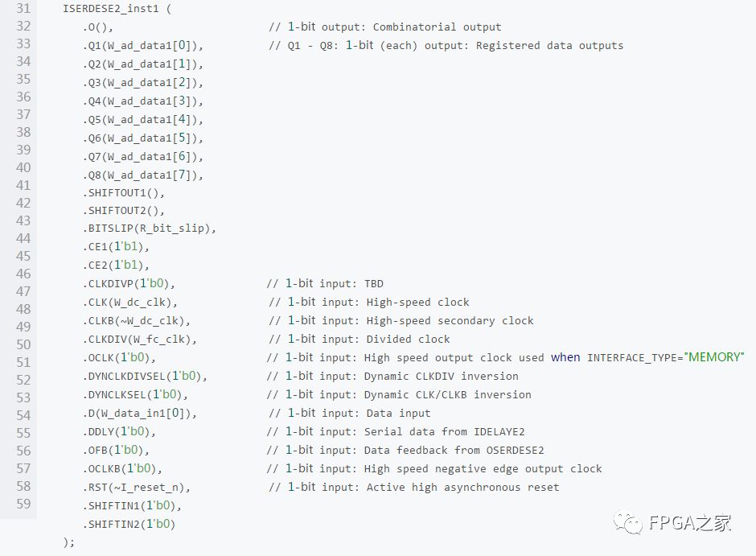Click the .RST(~I_reset_n) port line
This screenshot has height=556, width=756.
137,488
